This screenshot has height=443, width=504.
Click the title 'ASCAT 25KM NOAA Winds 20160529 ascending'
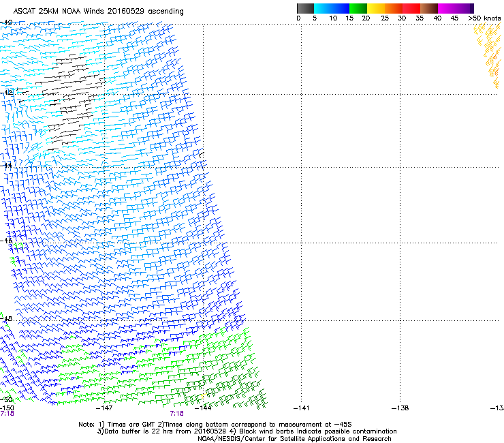[x=98, y=12]
